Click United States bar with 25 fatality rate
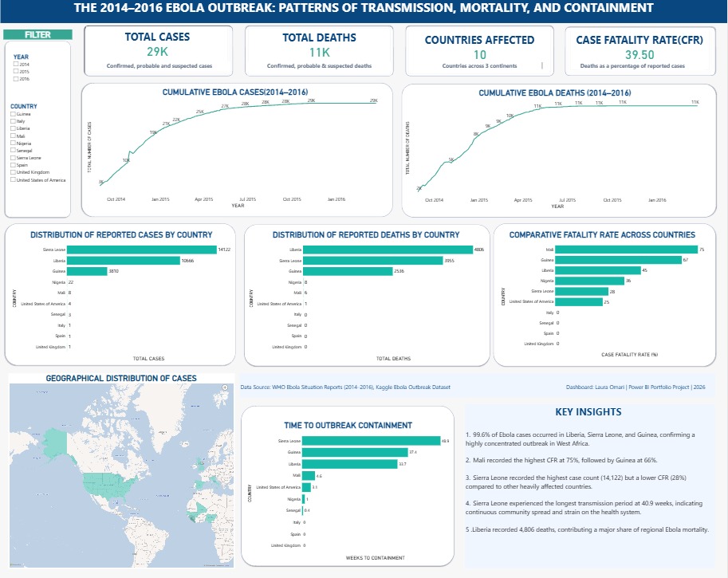728x578 pixels. (x=579, y=302)
